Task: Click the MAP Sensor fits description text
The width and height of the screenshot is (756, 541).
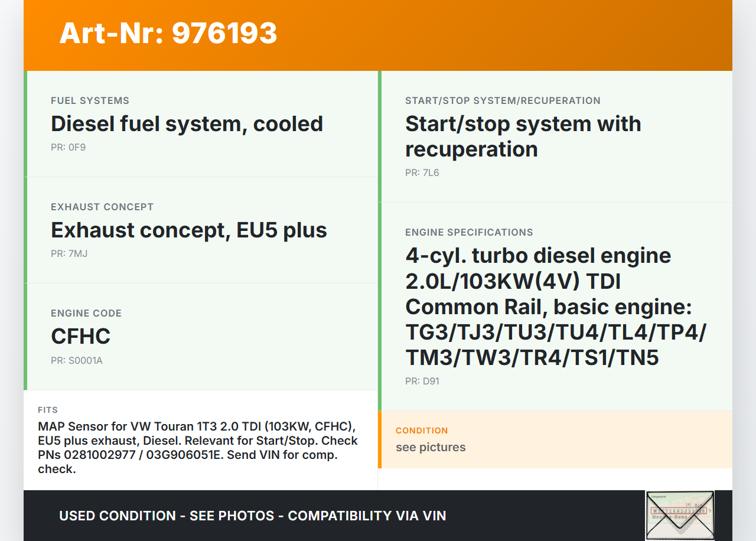Action: 198,448
